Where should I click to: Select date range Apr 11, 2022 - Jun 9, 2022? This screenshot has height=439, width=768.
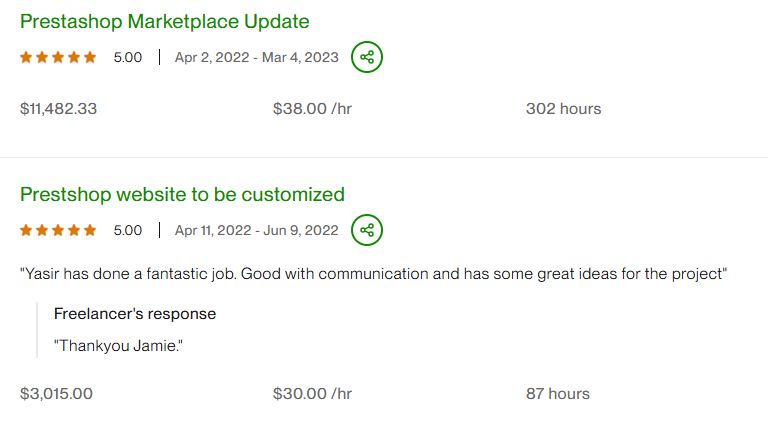pyautogui.click(x=256, y=231)
